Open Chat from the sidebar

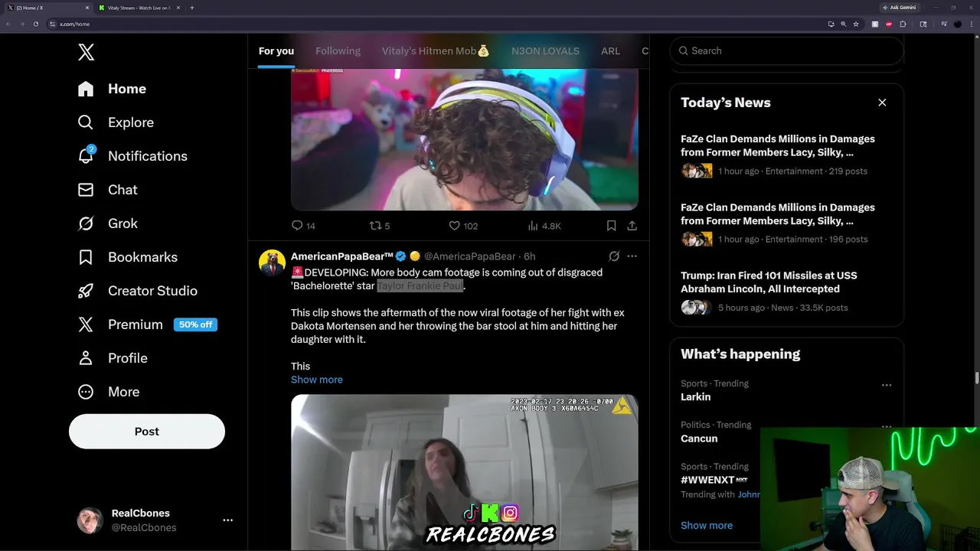click(107, 190)
